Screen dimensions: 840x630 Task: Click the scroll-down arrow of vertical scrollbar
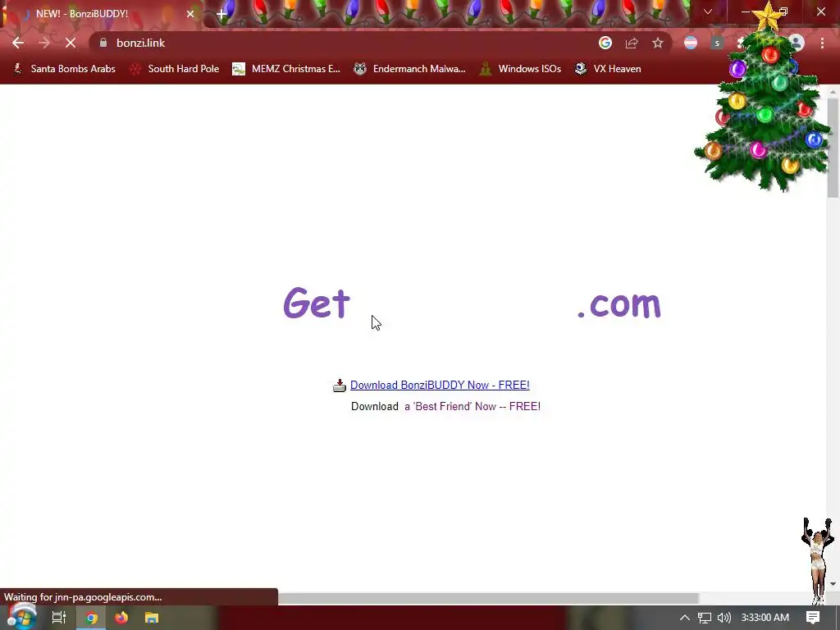(x=833, y=584)
